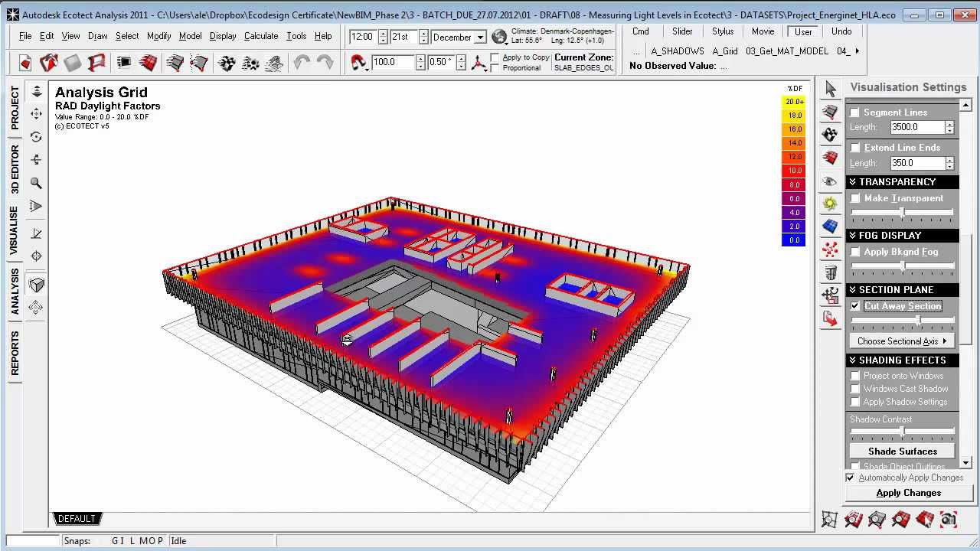
Task: Open the blue analysis grid panel icon
Action: tap(830, 227)
